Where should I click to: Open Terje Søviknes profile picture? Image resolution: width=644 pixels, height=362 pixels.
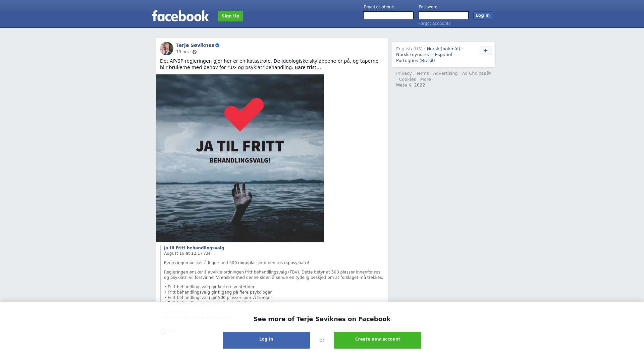[x=167, y=49]
